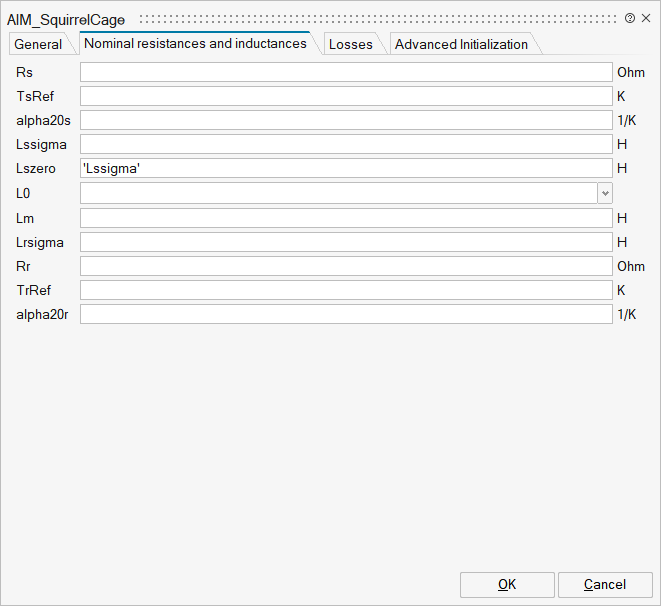661x606 pixels.
Task: Click into the TrRef field
Action: coord(345,290)
